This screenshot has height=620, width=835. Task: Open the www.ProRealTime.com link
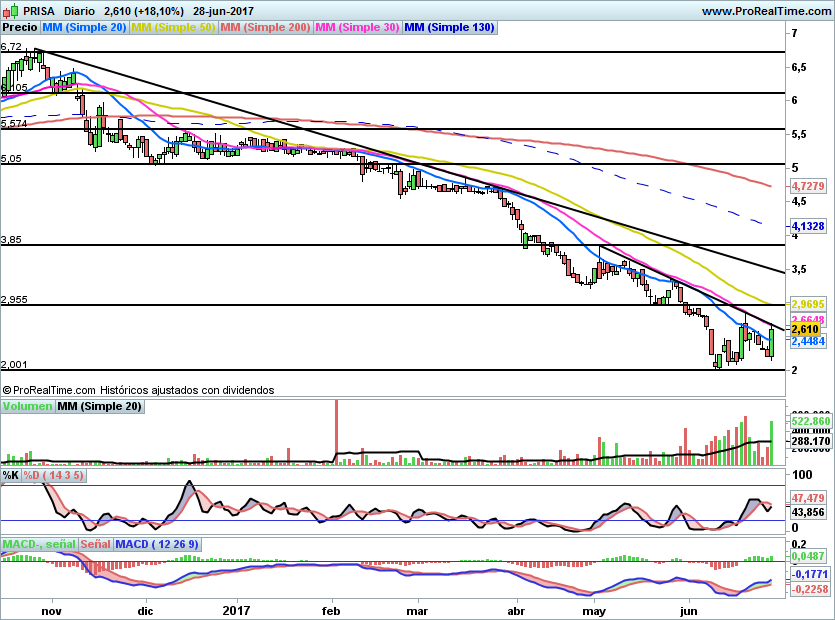click(765, 11)
